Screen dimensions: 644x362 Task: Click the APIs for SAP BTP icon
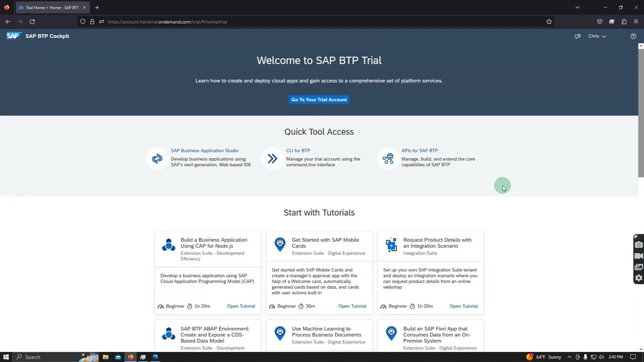point(388,159)
